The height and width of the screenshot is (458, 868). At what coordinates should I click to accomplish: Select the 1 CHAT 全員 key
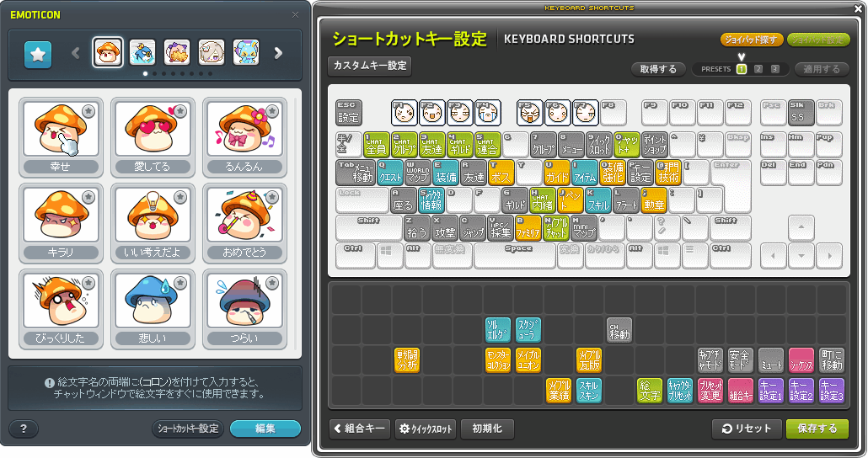tap(377, 145)
